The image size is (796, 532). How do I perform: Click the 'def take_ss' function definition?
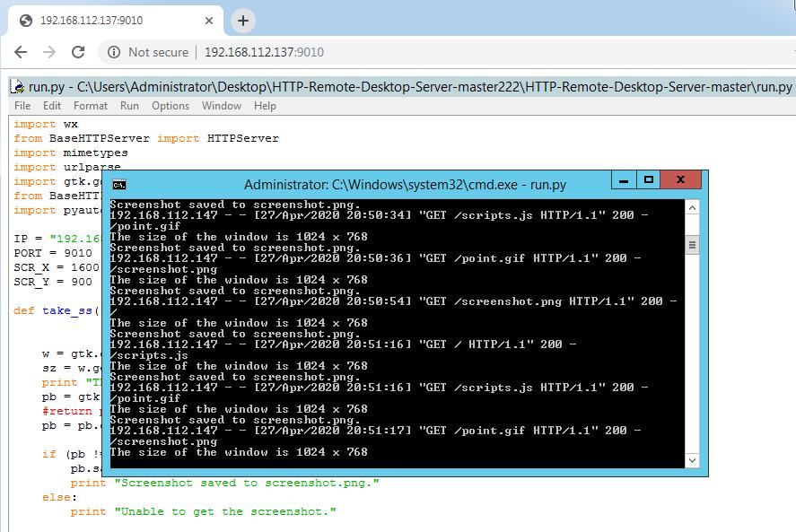pos(57,310)
